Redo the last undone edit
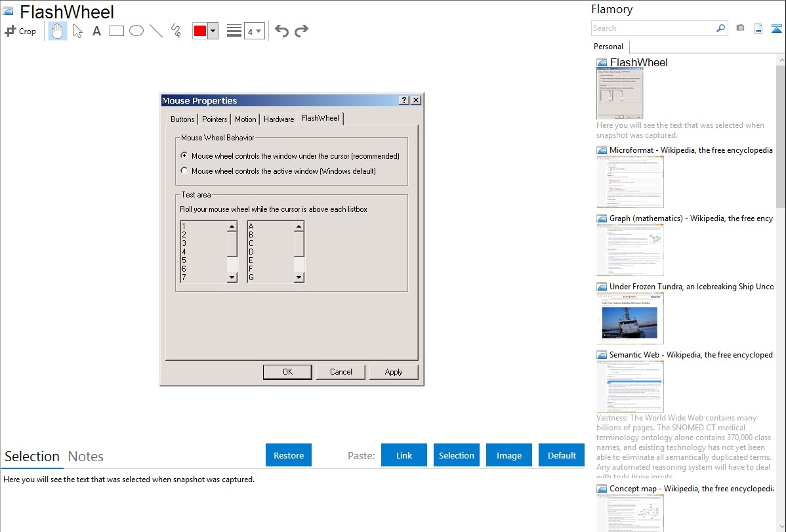The image size is (786, 532). pos(301,31)
